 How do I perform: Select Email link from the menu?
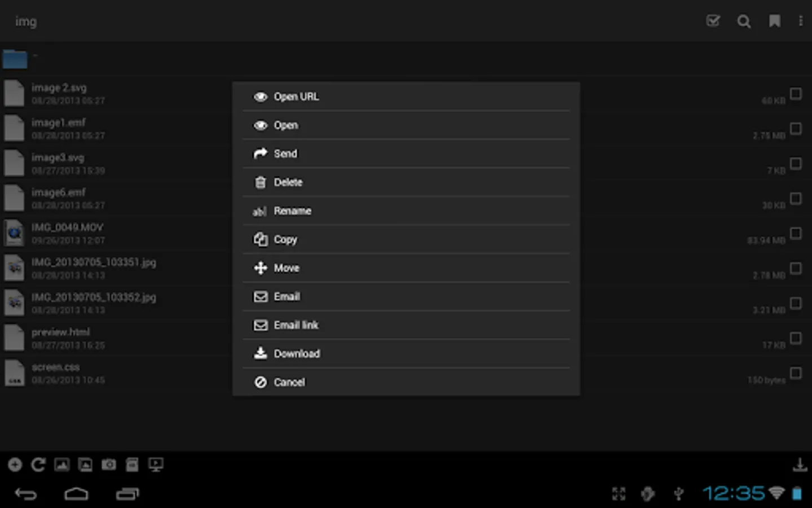pos(406,325)
